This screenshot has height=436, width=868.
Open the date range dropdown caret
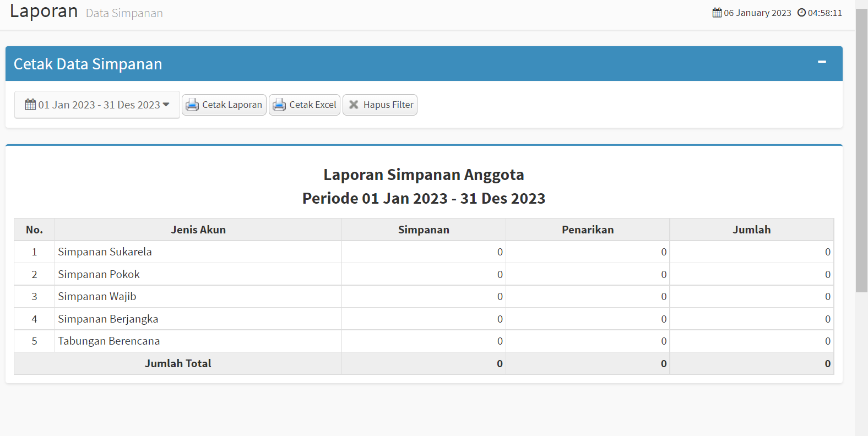point(166,105)
